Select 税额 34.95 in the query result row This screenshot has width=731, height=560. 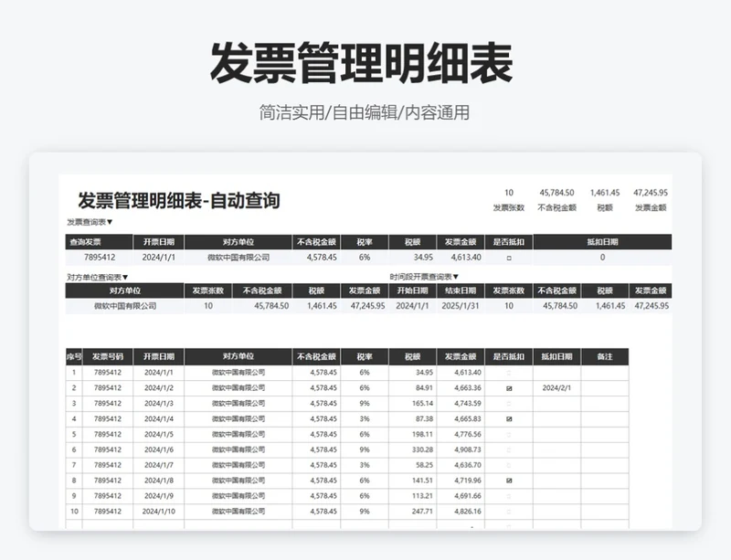pyautogui.click(x=412, y=258)
